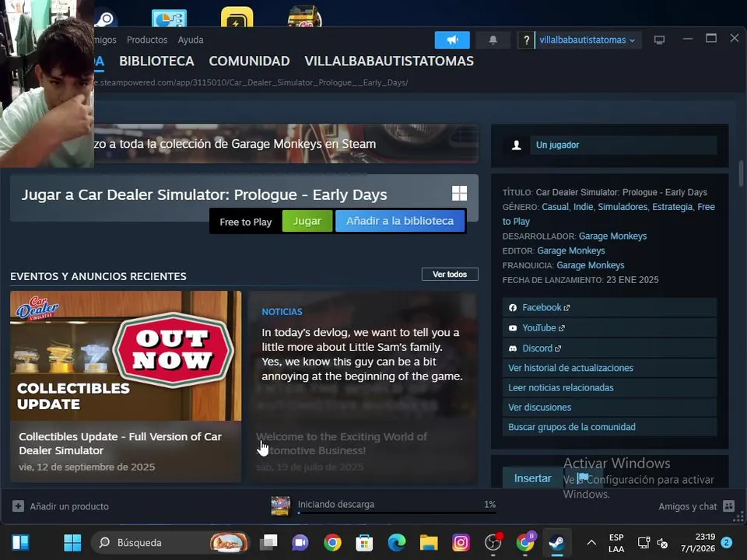This screenshot has width=747, height=560.
Task: Open the Collectibles Update event card image
Action: (126, 355)
